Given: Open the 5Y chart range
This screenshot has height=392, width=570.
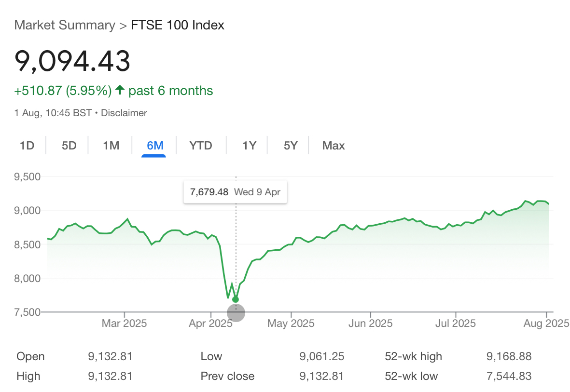Looking at the screenshot, I should coord(291,146).
